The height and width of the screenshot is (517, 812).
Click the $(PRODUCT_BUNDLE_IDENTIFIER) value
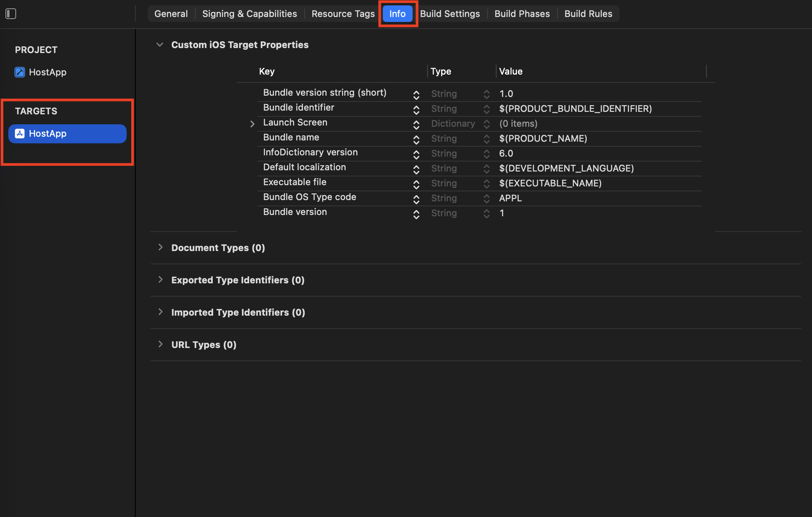(575, 109)
